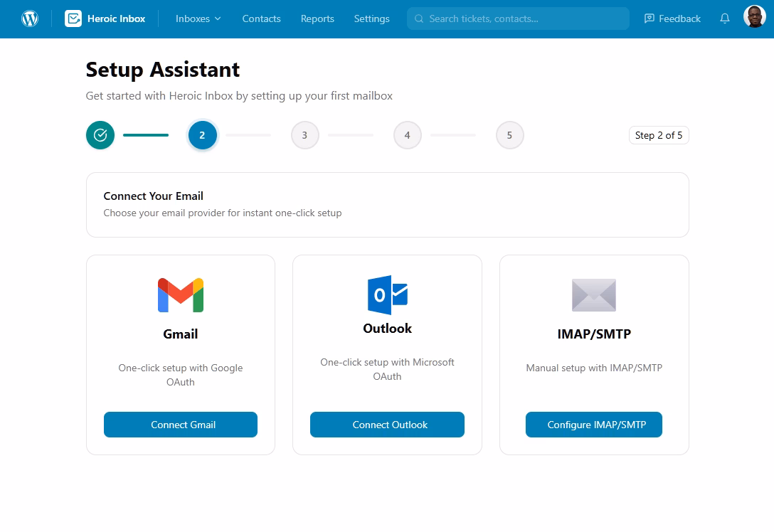Click the Outlook logo icon

(388, 295)
